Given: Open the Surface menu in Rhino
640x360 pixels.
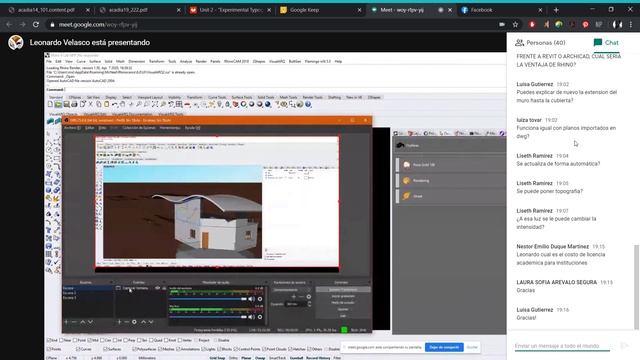Looking at the screenshot, I should pos(95,61).
